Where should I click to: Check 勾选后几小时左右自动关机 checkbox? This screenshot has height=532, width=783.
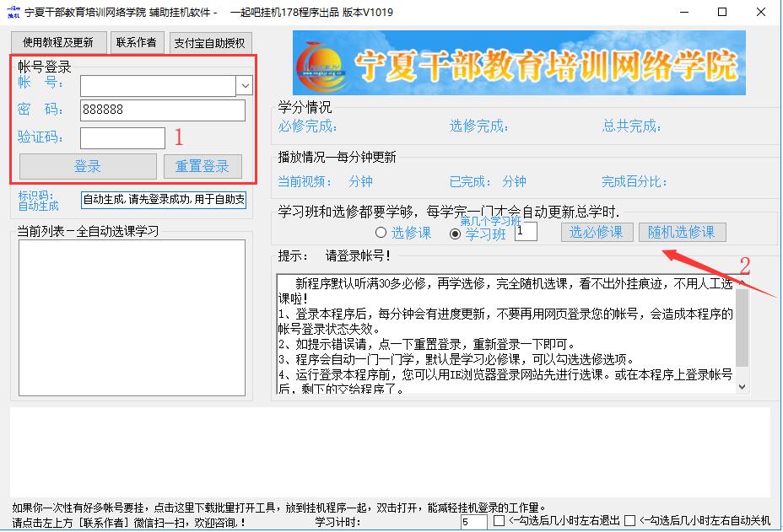pyautogui.click(x=630, y=521)
